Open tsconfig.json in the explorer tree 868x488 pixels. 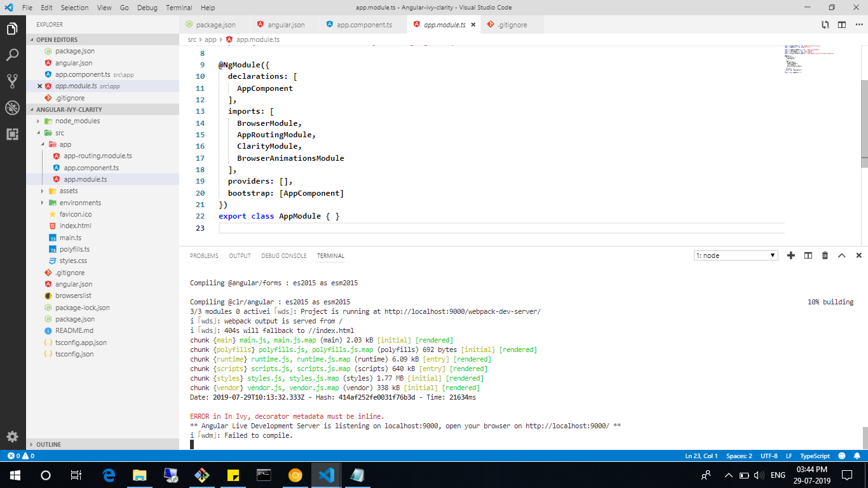[x=74, y=354]
